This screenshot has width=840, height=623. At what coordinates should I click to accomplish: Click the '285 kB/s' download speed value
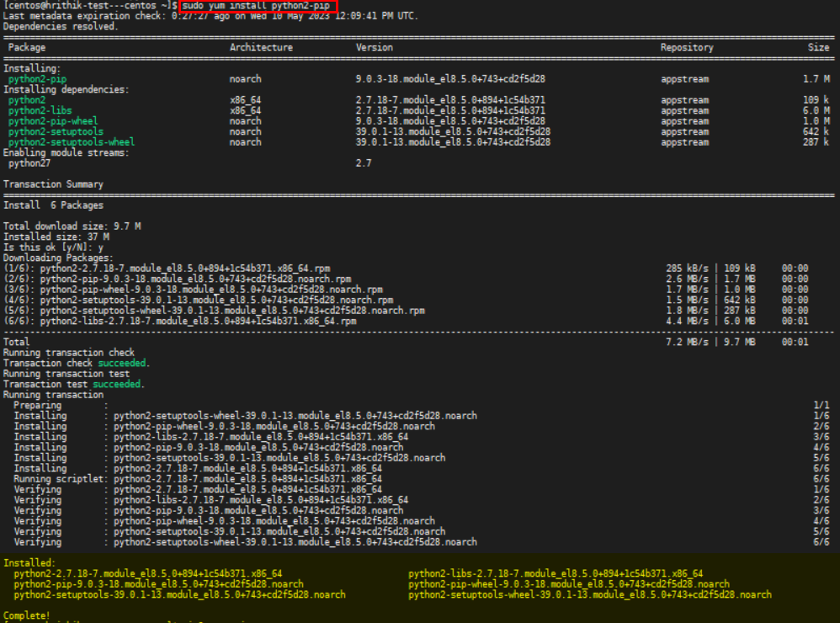click(687, 269)
